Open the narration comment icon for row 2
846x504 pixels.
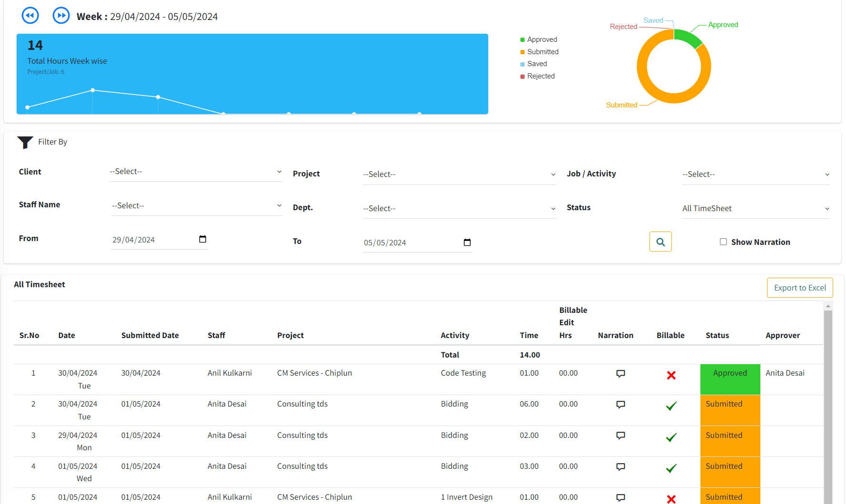pyautogui.click(x=620, y=405)
